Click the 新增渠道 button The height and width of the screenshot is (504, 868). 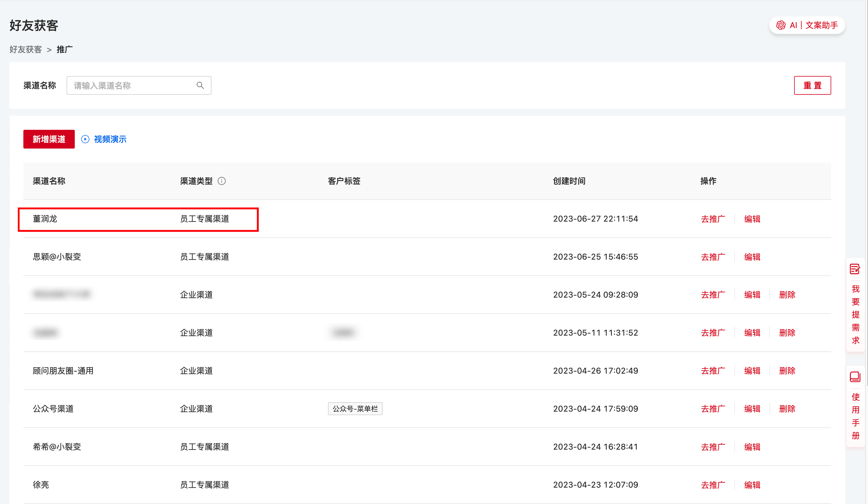(x=49, y=139)
